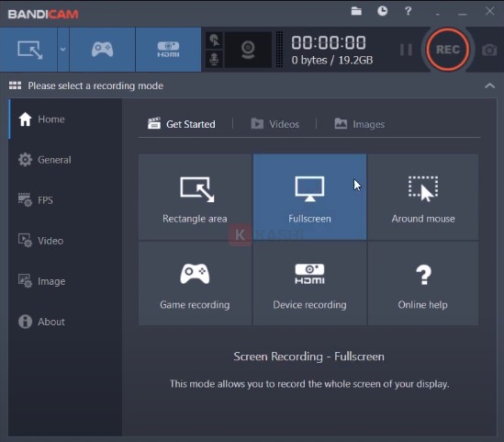Select screen recording mode in top toolbar
The width and height of the screenshot is (504, 442).
(29, 50)
